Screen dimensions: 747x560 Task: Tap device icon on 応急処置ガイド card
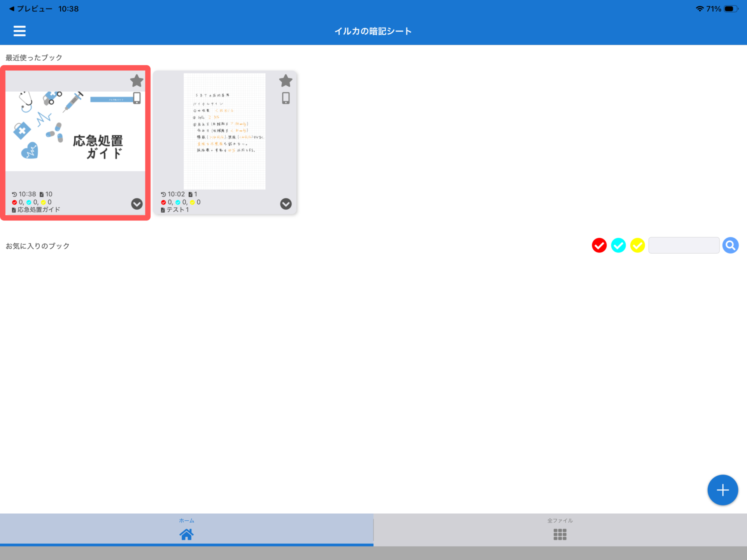point(137,98)
